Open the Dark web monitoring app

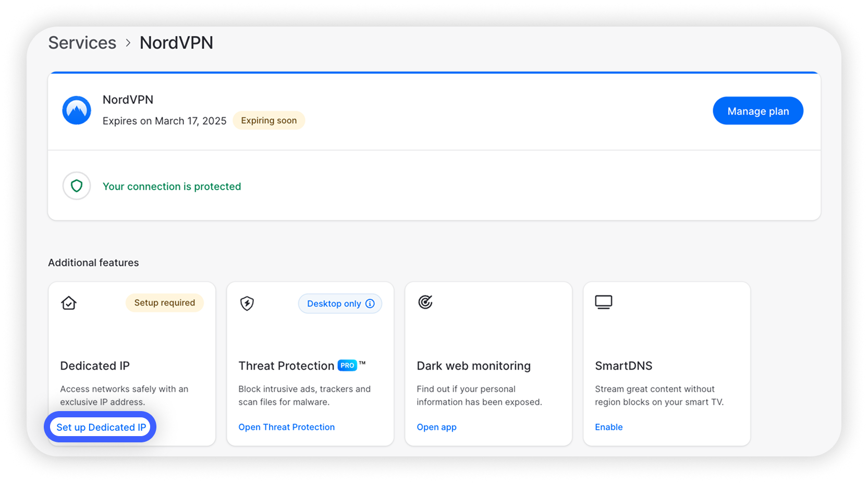point(436,427)
